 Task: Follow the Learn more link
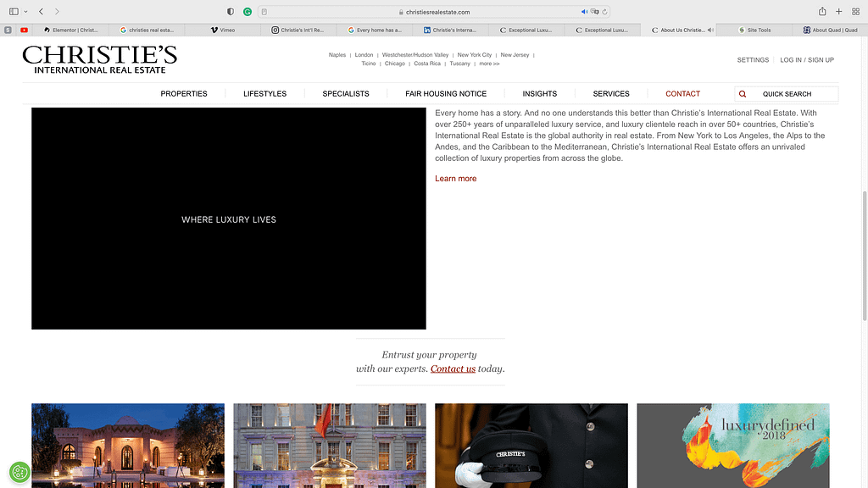455,179
